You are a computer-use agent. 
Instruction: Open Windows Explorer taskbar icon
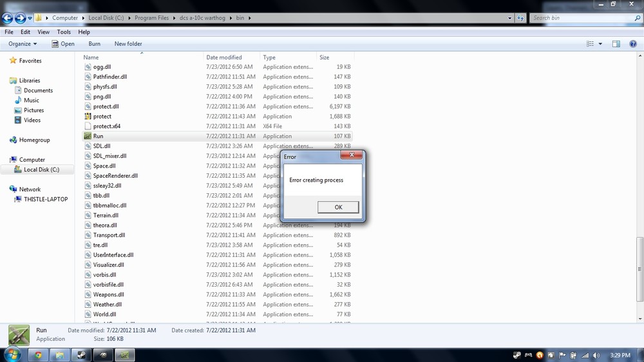tap(59, 355)
